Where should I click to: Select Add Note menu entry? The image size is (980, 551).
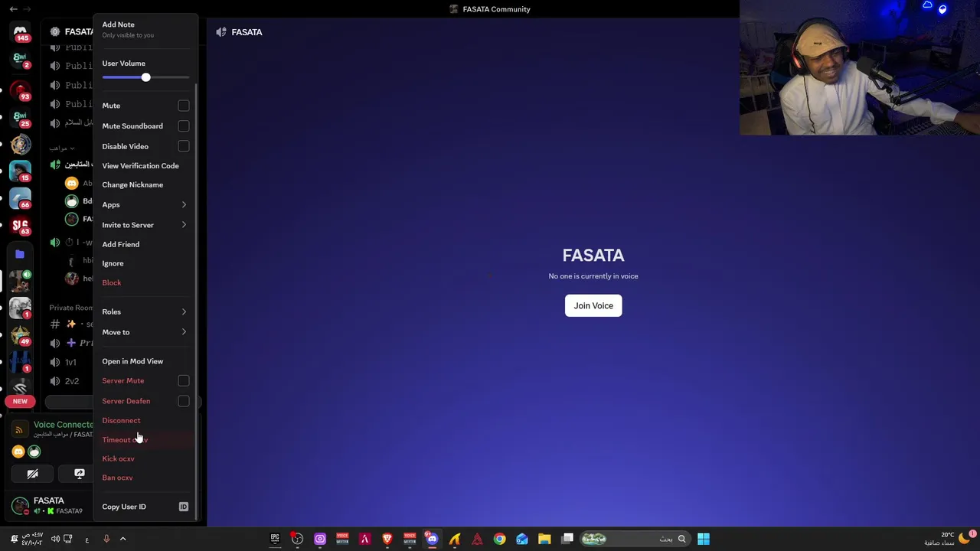pos(145,29)
